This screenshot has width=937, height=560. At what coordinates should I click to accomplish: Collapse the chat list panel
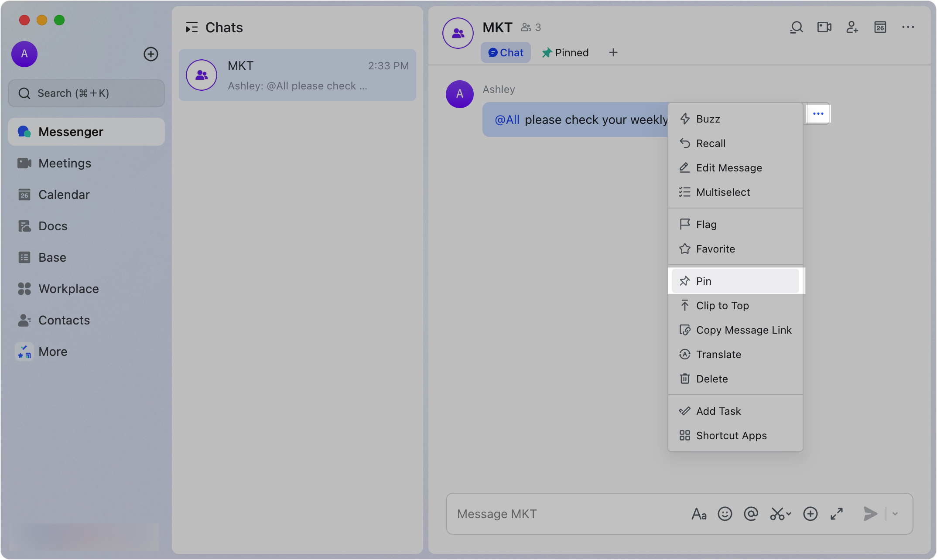click(x=192, y=27)
